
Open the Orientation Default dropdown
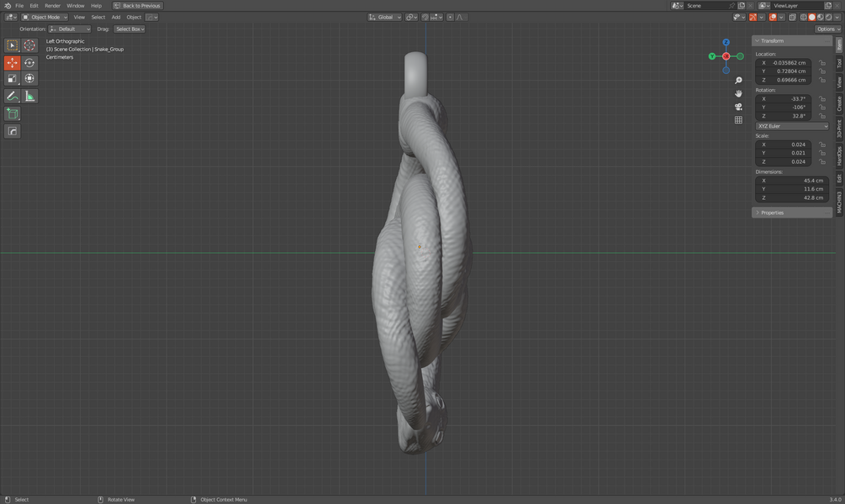[x=70, y=29]
